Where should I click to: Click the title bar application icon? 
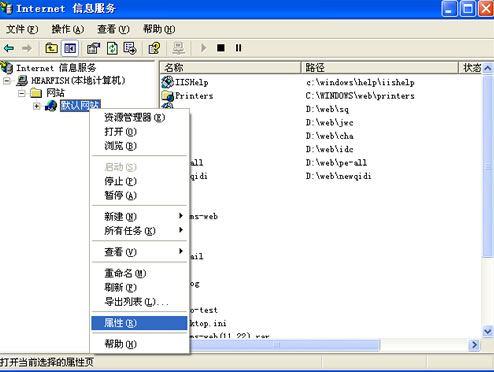pyautogui.click(x=7, y=8)
